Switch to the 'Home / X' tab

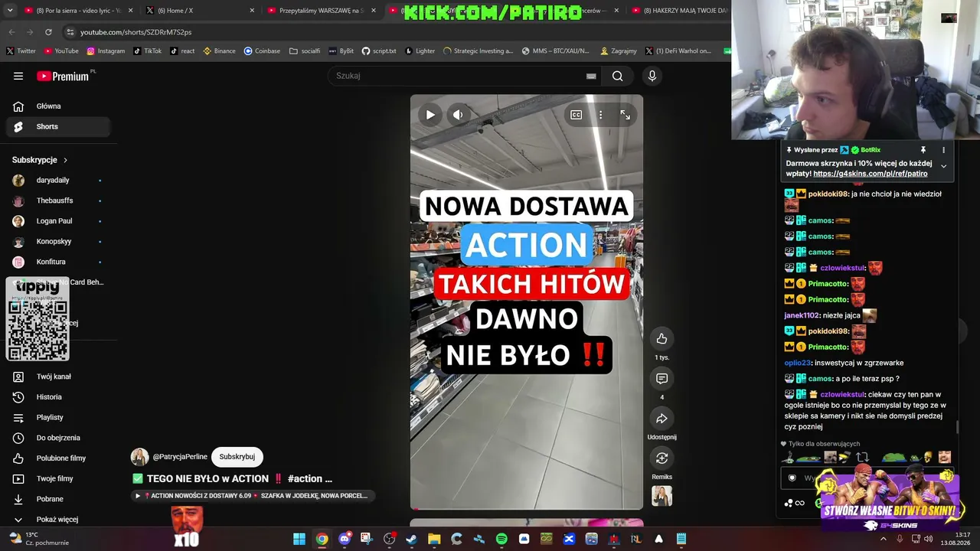tap(199, 11)
